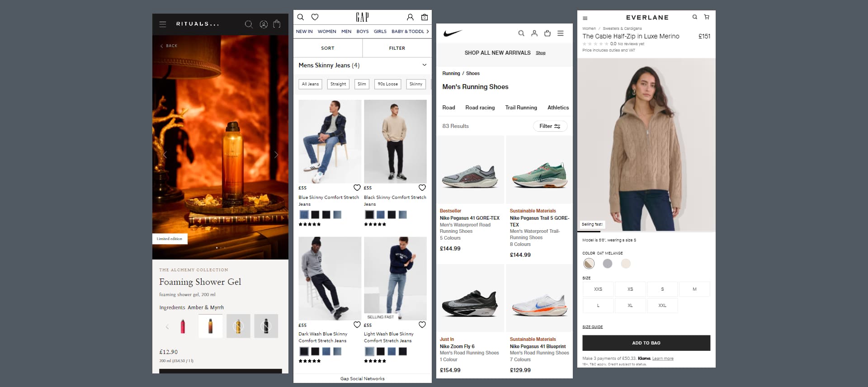Open the Nike Zoom Fly 6 thumbnail

click(470, 299)
